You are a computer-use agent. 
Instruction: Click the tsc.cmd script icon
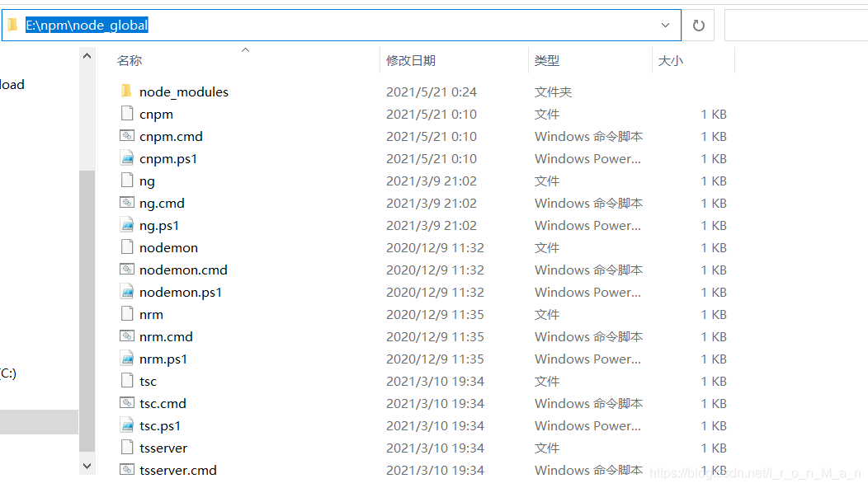click(127, 403)
